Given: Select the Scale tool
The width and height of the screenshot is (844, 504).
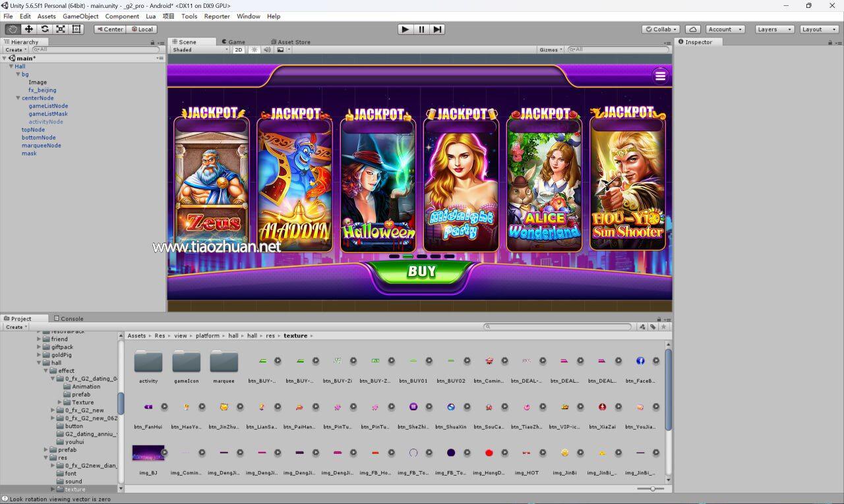Looking at the screenshot, I should (x=60, y=29).
